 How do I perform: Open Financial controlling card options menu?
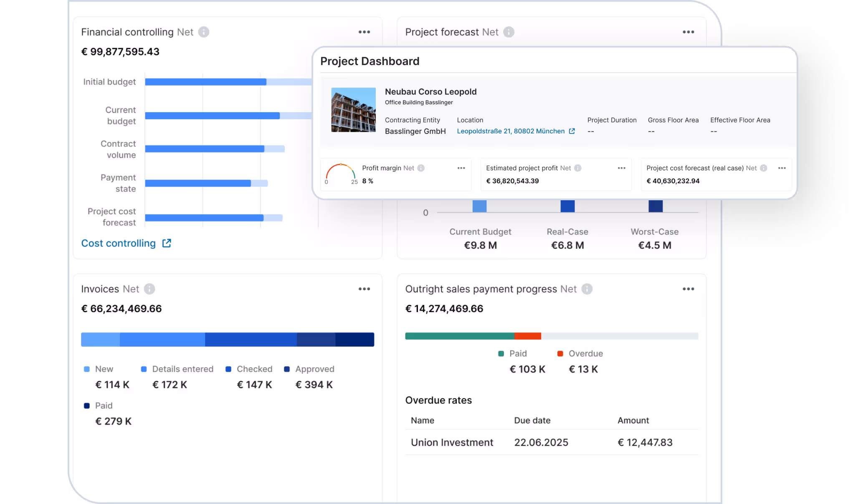[x=364, y=32]
